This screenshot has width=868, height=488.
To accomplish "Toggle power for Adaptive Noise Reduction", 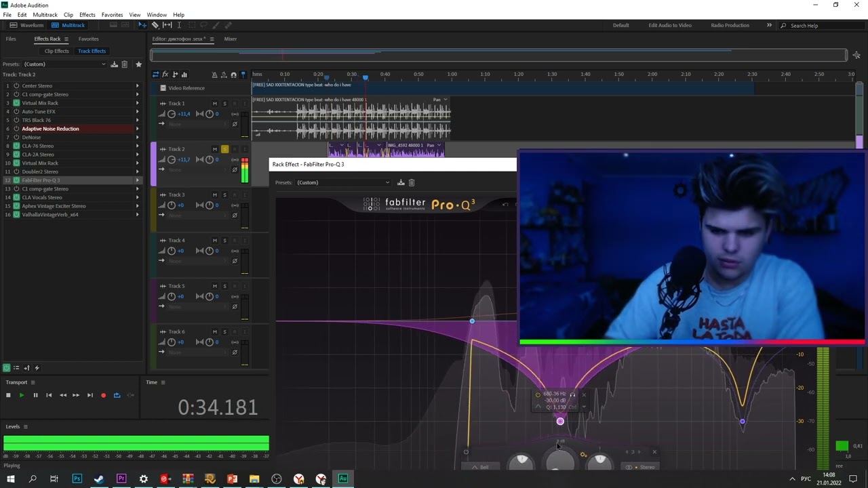I will coord(16,129).
